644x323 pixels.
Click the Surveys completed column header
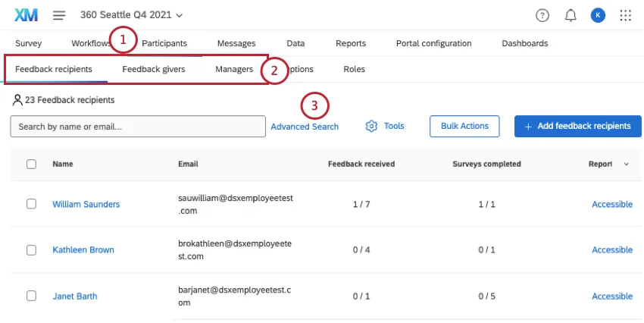[x=486, y=164]
